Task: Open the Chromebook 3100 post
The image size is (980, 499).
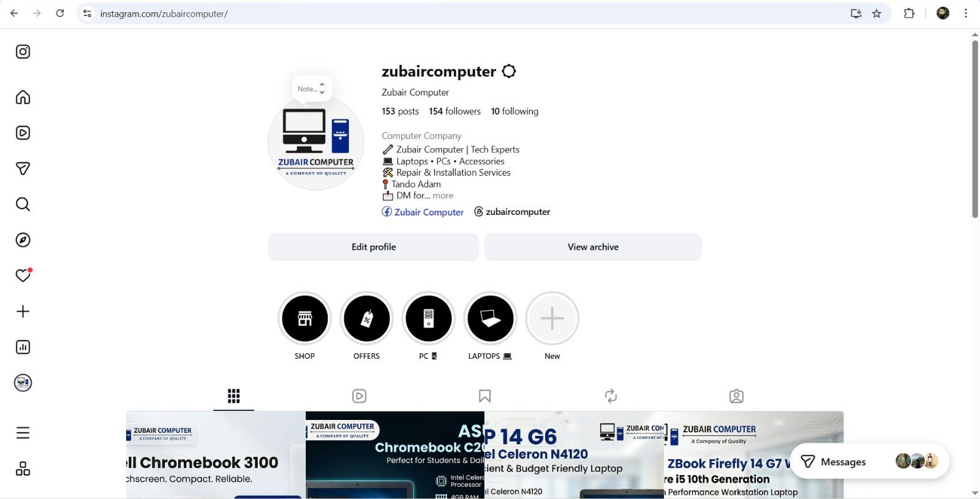Action: pyautogui.click(x=216, y=455)
